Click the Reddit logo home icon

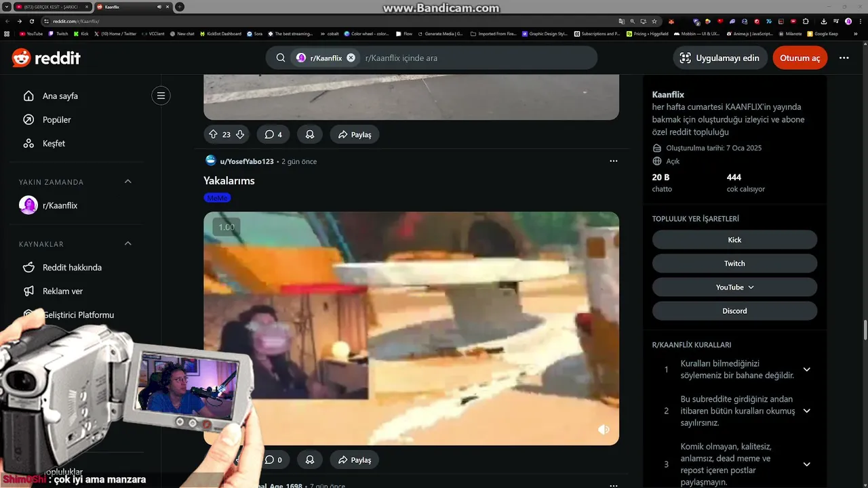(x=46, y=58)
